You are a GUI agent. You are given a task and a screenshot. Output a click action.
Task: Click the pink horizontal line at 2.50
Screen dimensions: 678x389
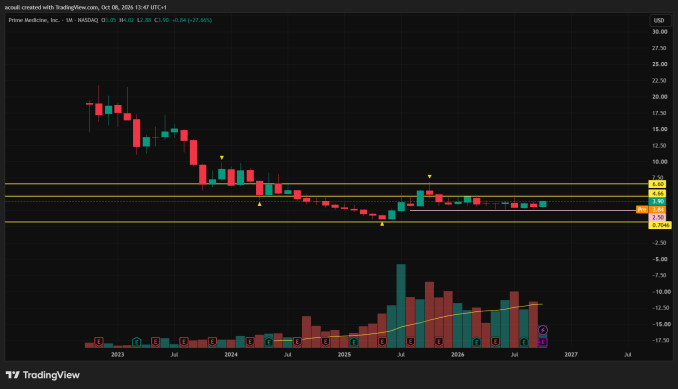coord(528,210)
